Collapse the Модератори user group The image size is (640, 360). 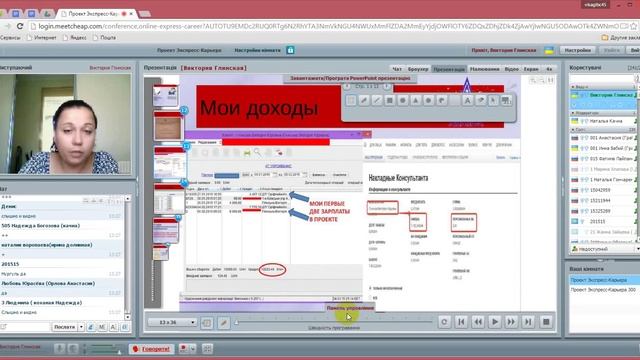point(573,113)
